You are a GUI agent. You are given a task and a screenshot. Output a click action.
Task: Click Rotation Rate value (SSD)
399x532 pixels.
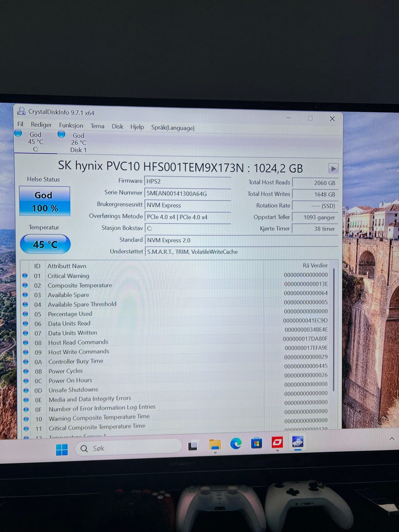[315, 206]
